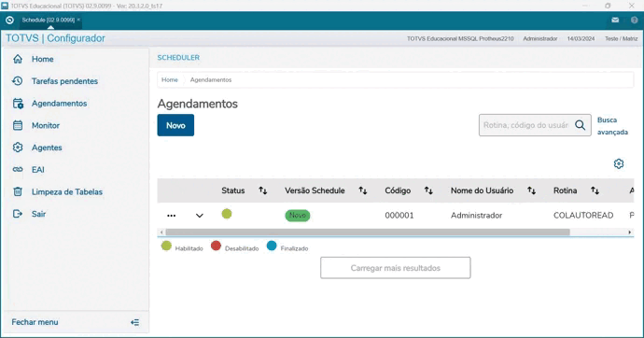Click the left arrow of table scrollbar

161,232
